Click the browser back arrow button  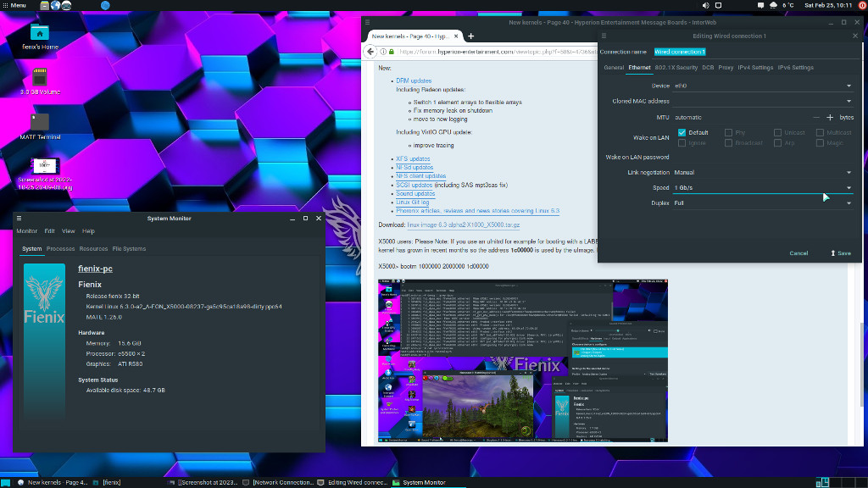[x=370, y=52]
